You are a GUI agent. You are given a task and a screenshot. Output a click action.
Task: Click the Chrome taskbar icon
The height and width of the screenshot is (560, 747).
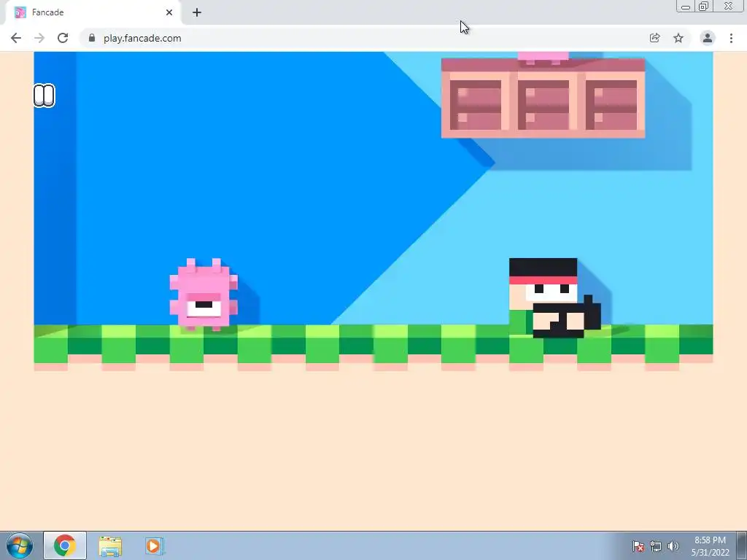coord(65,545)
